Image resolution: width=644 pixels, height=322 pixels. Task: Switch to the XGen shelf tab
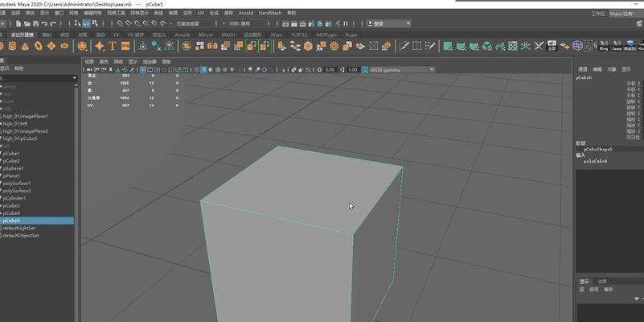[277, 35]
